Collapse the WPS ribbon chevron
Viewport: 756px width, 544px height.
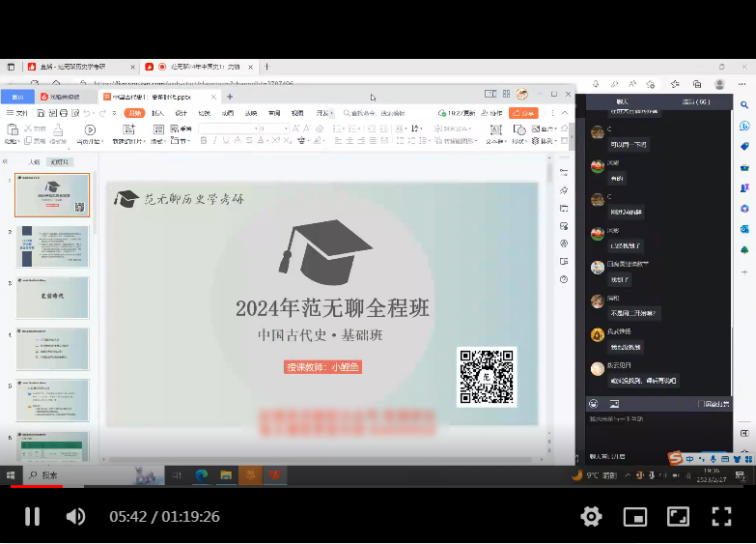pyautogui.click(x=565, y=113)
